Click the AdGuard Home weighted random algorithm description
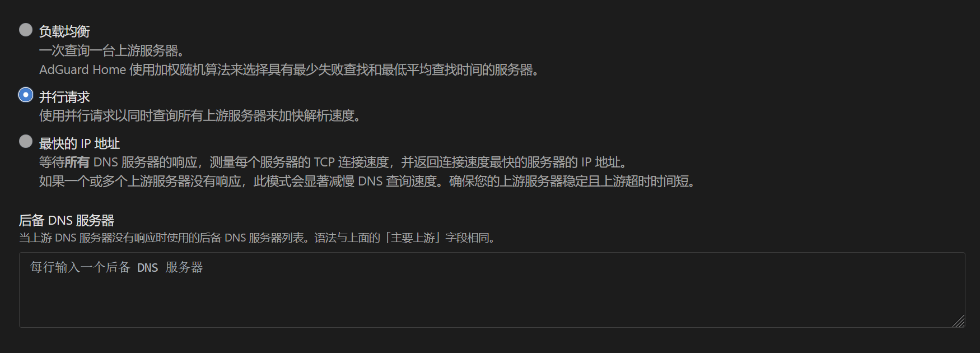This screenshot has height=353, width=980. (289, 69)
